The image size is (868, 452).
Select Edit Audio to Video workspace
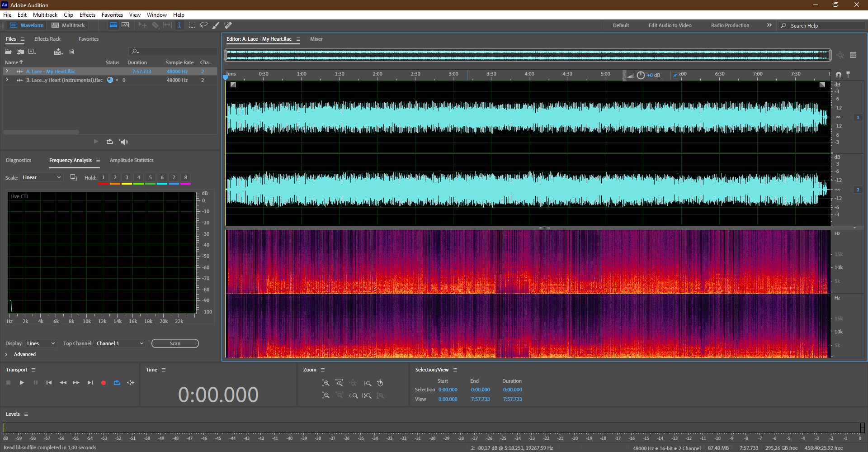pos(670,25)
